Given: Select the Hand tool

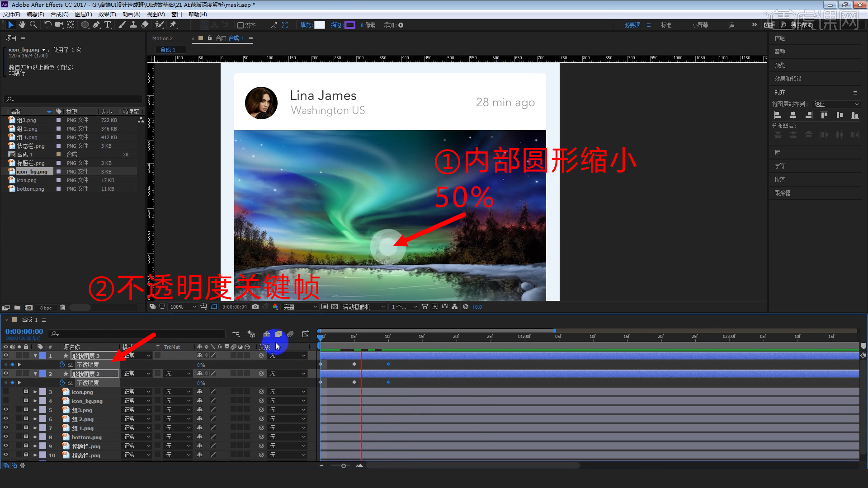Looking at the screenshot, I should click(22, 25).
